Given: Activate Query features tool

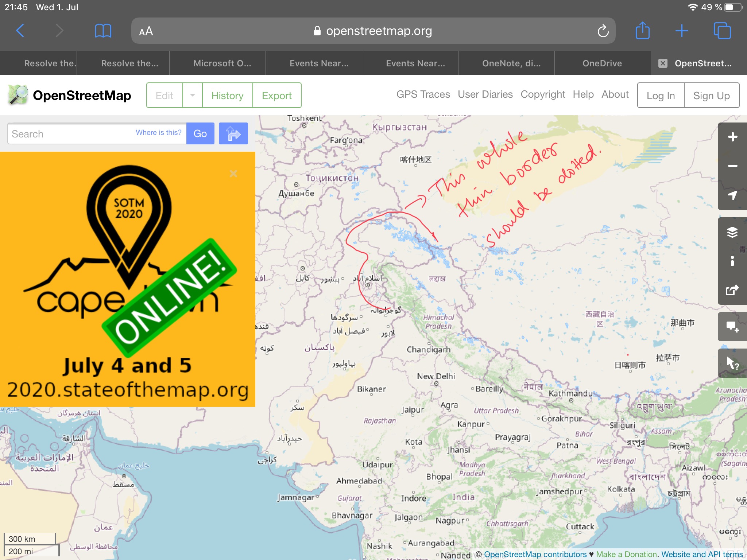Looking at the screenshot, I should pyautogui.click(x=732, y=363).
